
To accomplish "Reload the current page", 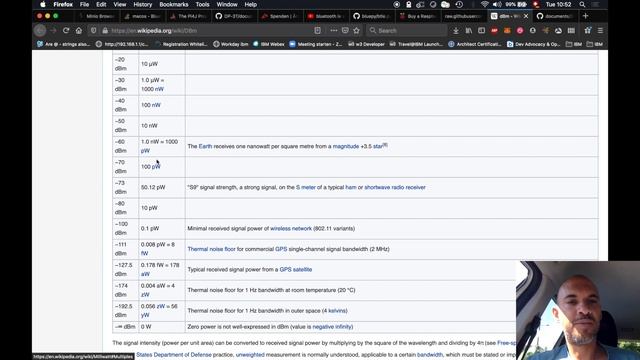I will coord(66,31).
